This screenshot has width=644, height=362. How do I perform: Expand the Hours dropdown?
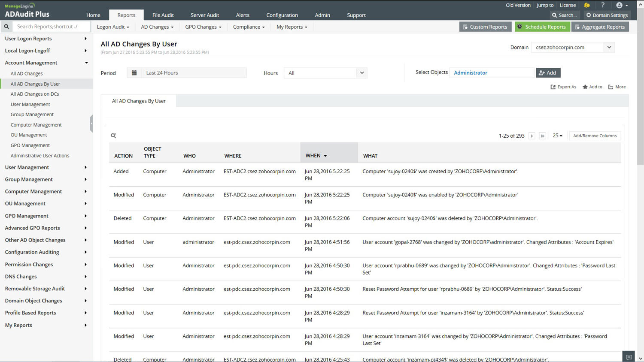tap(361, 73)
